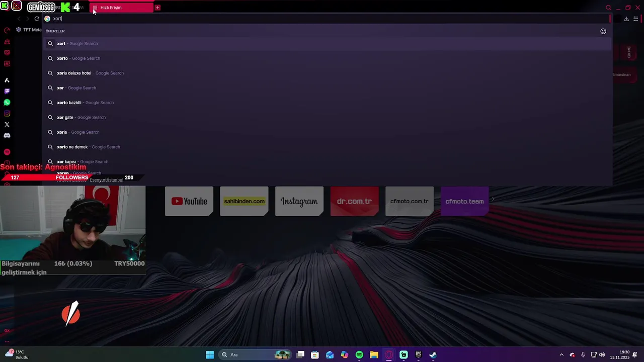
Task: Open the GX Control sidebar icon
Action: [7, 30]
